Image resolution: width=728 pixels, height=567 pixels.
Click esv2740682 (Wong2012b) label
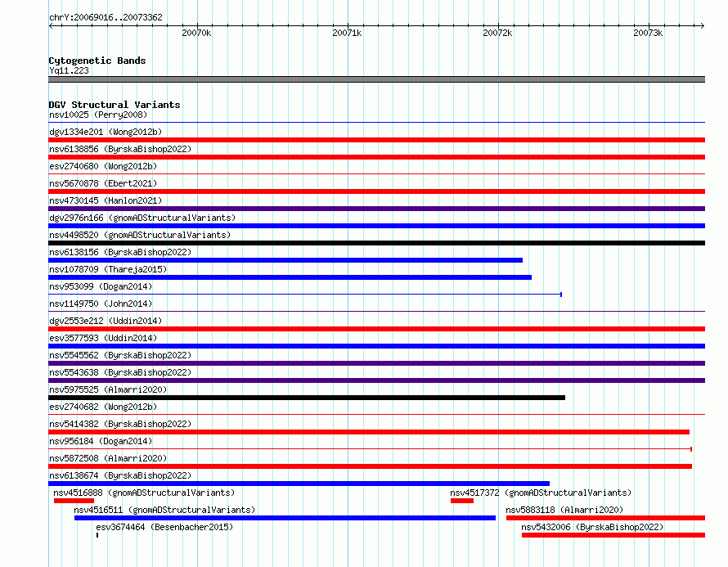point(103,407)
